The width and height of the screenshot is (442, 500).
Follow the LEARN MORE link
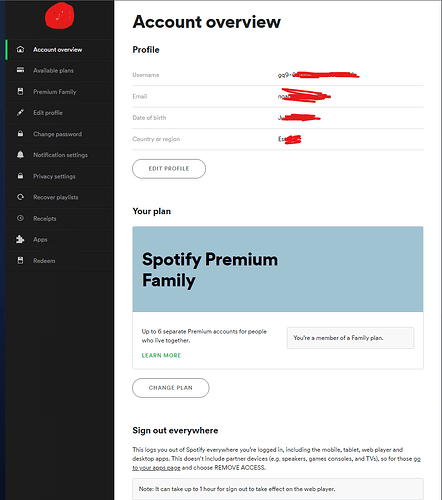161,355
